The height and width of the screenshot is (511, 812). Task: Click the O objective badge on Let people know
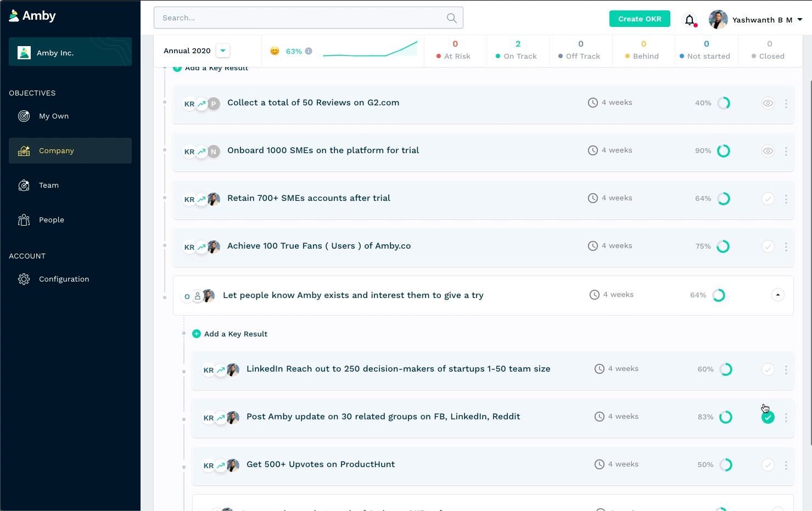pyautogui.click(x=187, y=296)
